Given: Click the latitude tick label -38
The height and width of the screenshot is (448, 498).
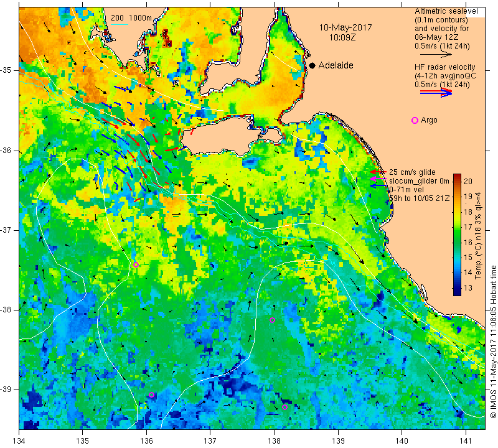Looking at the screenshot, I should tap(6, 310).
